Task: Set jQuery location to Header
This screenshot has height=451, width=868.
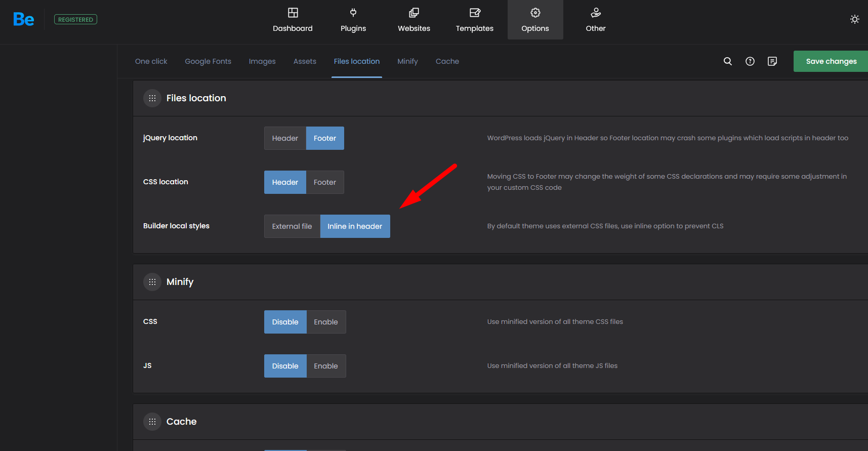Action: (285, 138)
